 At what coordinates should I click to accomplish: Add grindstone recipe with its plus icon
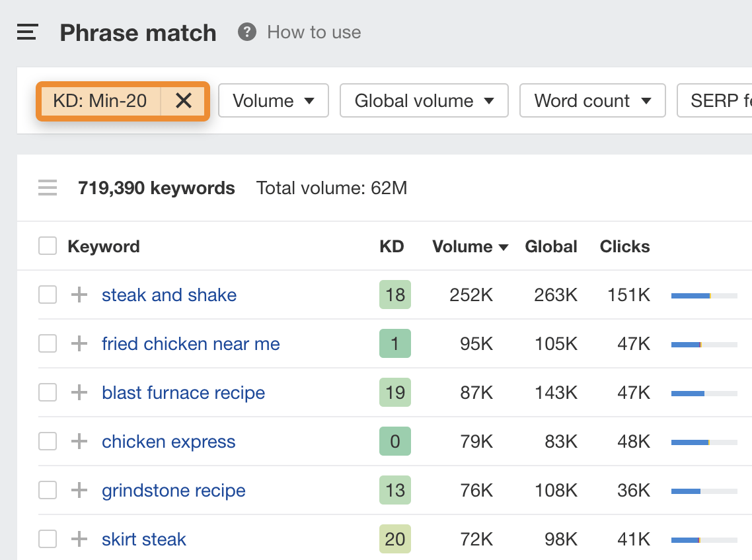(x=79, y=491)
